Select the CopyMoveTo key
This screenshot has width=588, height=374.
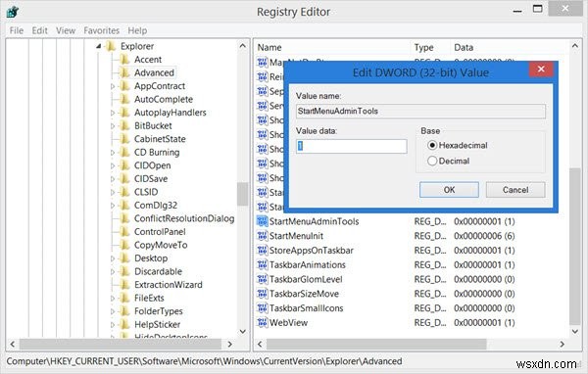pos(161,245)
